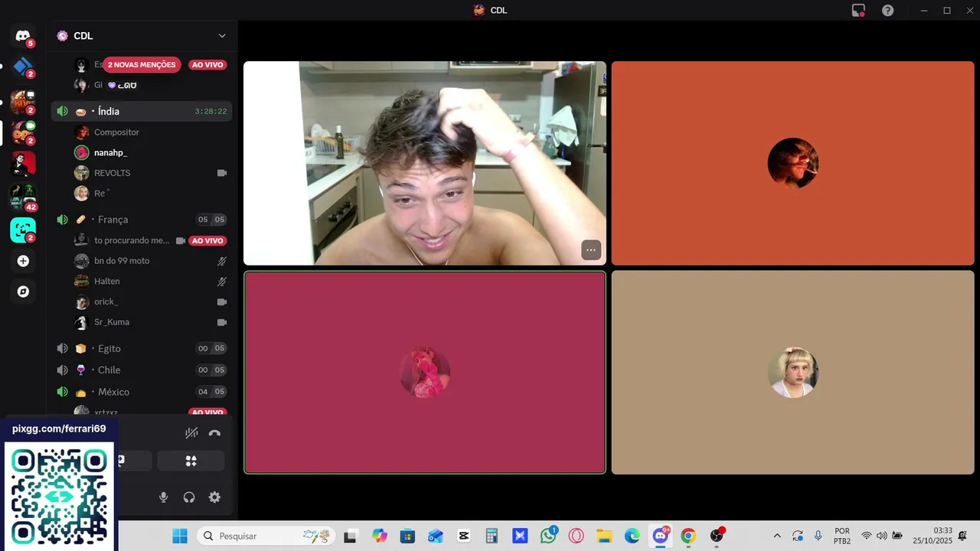
Task: Toggle noise suppression icon
Action: [191, 433]
